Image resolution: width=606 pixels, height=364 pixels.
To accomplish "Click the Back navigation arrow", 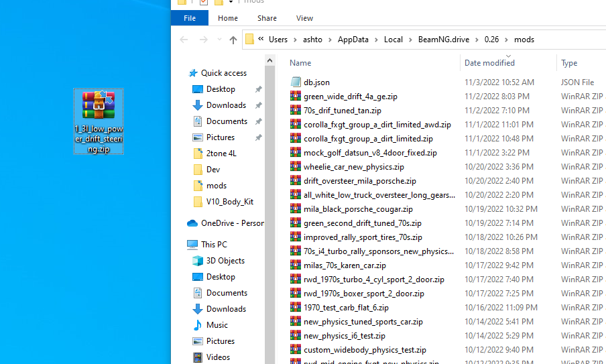I will coord(184,40).
